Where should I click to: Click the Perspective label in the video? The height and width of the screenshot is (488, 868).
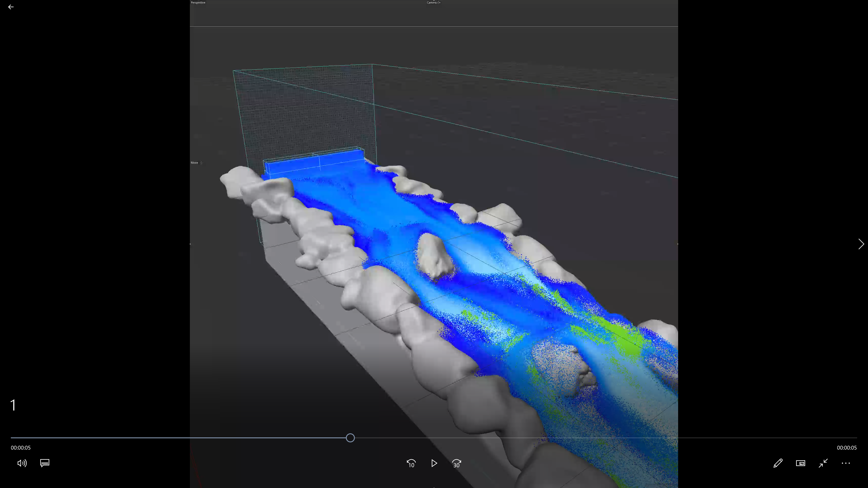click(198, 2)
